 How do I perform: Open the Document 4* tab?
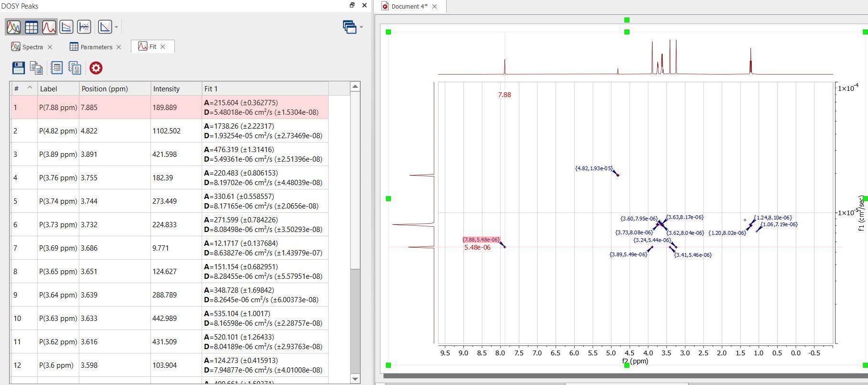[x=409, y=6]
